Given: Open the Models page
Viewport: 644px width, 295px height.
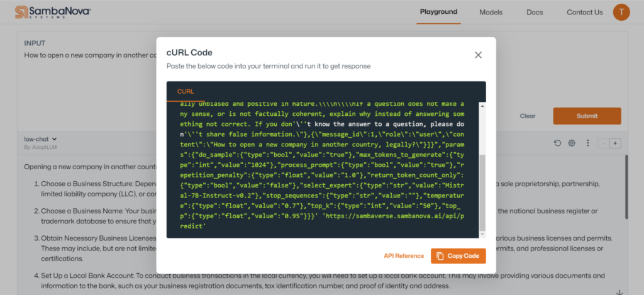Looking at the screenshot, I should click(x=491, y=12).
